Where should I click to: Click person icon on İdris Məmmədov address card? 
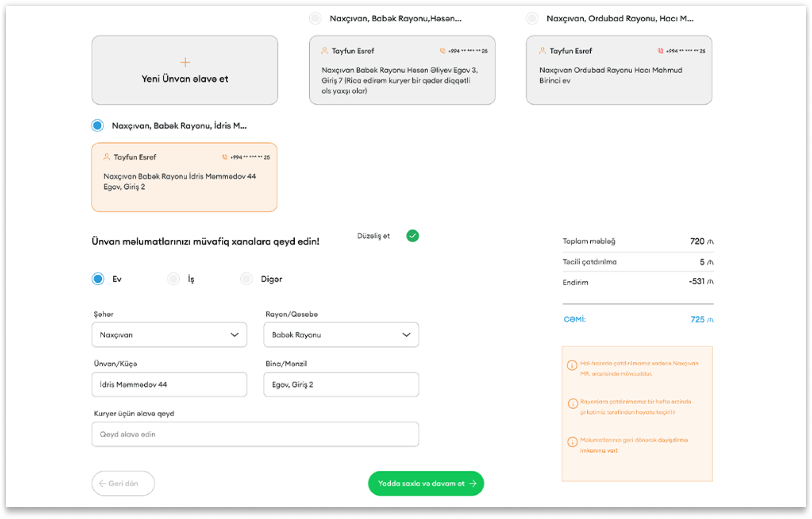click(106, 157)
